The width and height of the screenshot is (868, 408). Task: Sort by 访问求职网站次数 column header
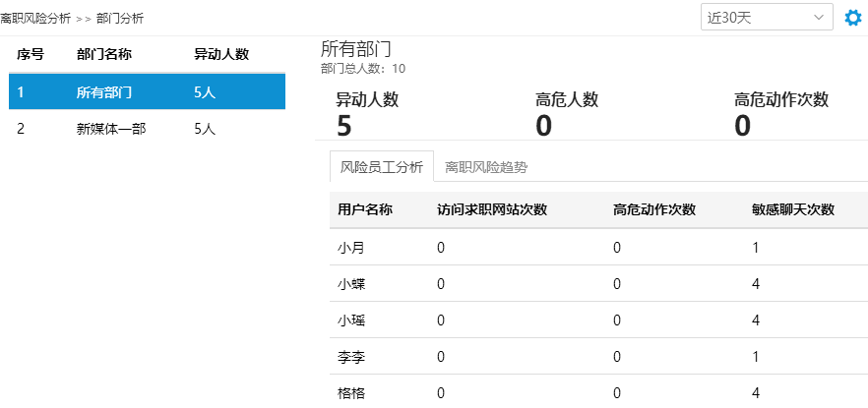click(492, 209)
